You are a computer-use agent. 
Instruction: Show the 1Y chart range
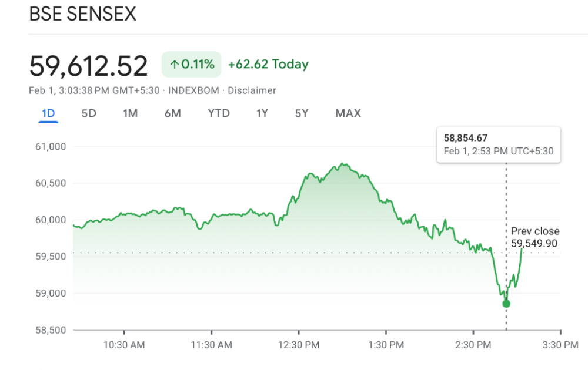pos(262,113)
